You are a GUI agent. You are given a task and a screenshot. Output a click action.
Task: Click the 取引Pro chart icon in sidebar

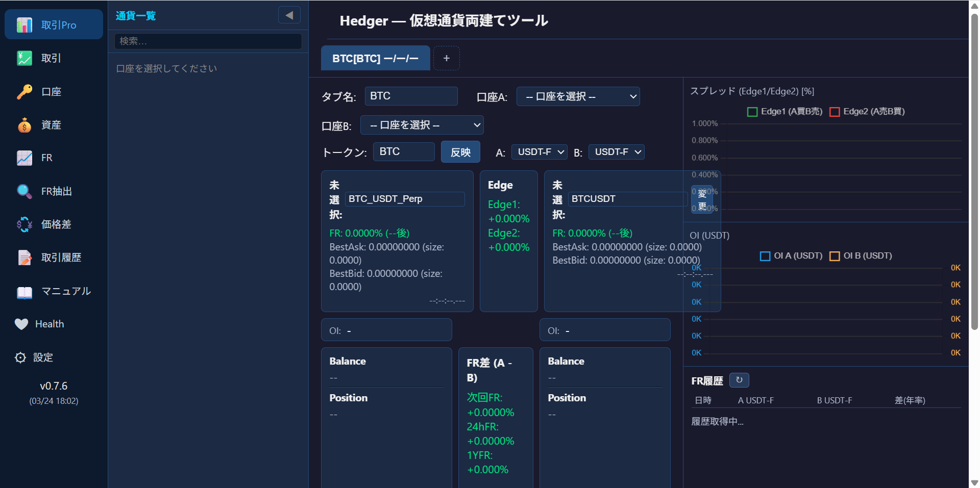click(24, 25)
